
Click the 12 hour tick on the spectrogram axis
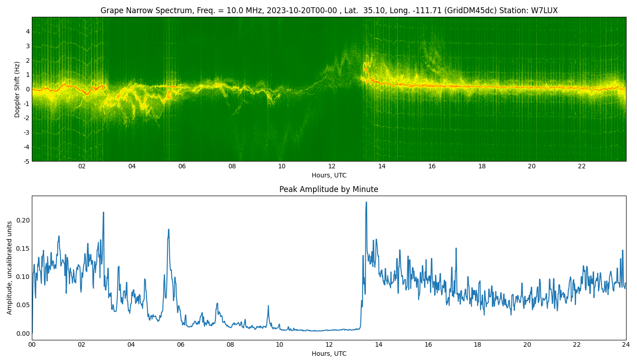332,166
